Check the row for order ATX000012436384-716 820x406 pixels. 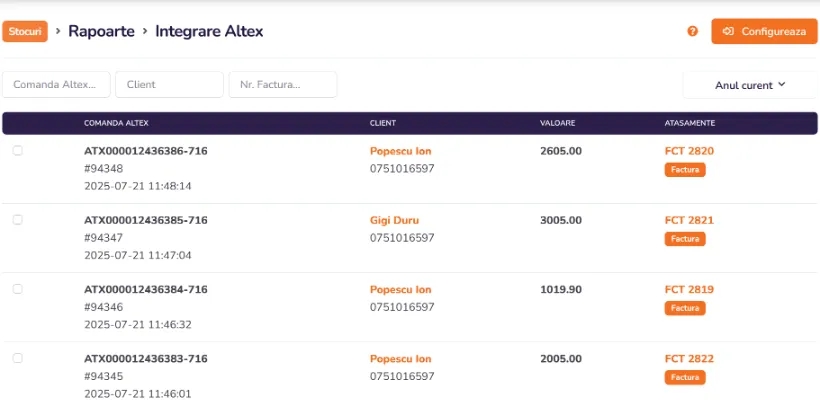pyautogui.click(x=17, y=289)
